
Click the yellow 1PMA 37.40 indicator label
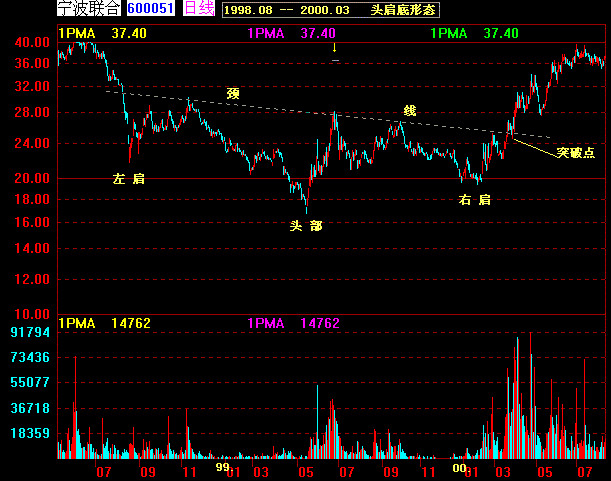coord(102,34)
